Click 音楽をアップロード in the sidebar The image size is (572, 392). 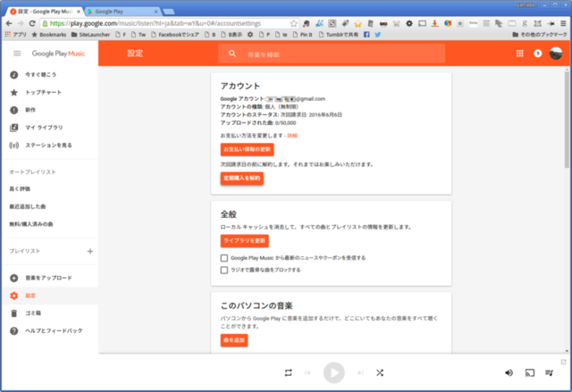click(50, 278)
